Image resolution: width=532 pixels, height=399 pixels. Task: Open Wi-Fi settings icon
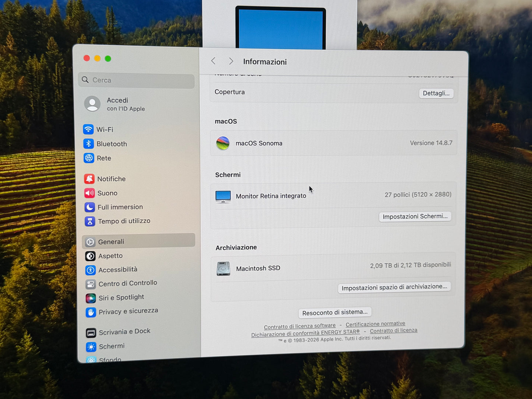(88, 129)
